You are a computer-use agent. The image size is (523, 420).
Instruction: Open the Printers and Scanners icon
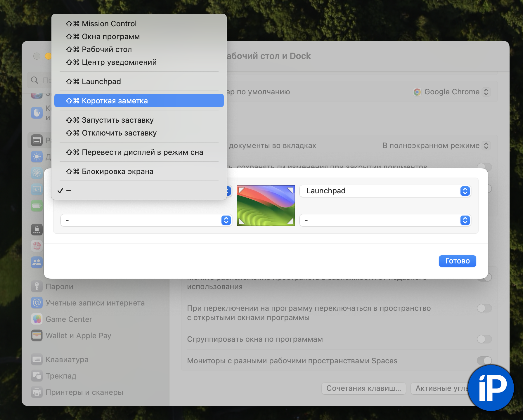pos(37,392)
